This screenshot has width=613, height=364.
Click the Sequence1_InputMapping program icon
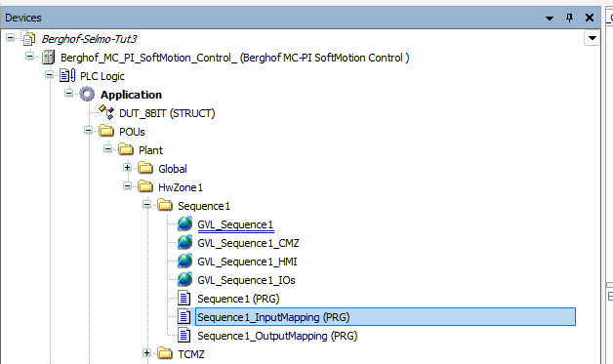(x=184, y=317)
